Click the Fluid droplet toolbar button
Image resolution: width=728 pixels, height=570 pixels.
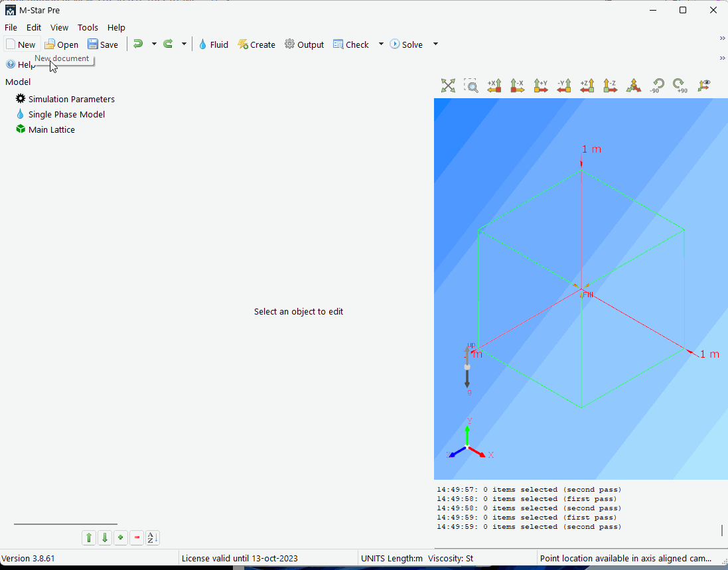coord(214,44)
